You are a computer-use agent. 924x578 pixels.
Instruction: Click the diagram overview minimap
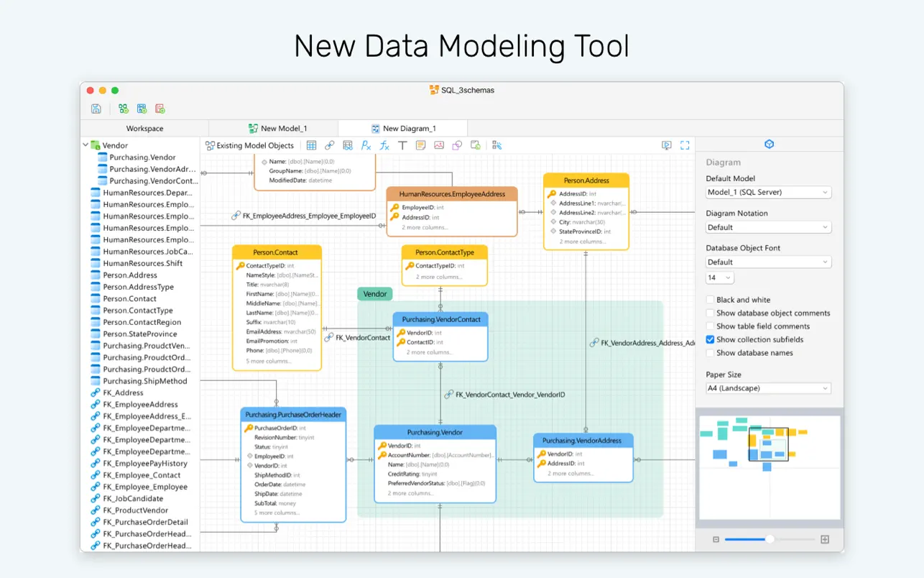(769, 467)
